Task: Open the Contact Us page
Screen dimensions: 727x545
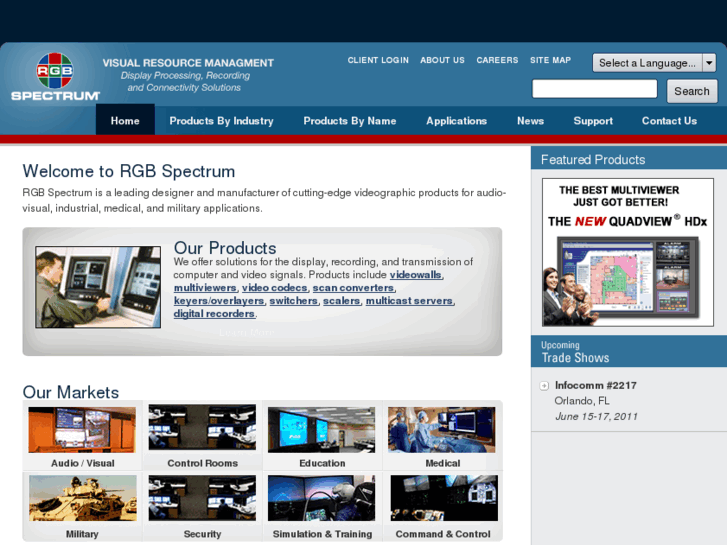Action: pyautogui.click(x=669, y=121)
